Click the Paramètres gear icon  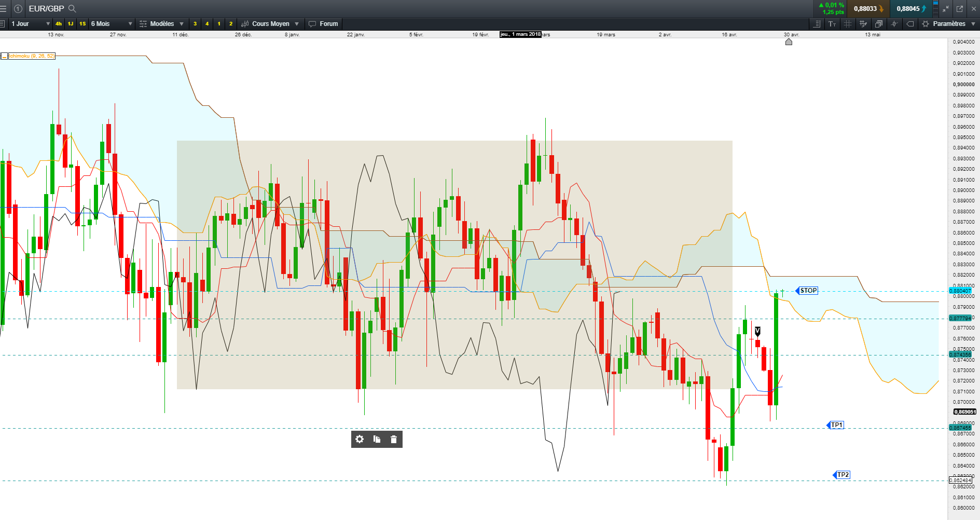coord(926,24)
